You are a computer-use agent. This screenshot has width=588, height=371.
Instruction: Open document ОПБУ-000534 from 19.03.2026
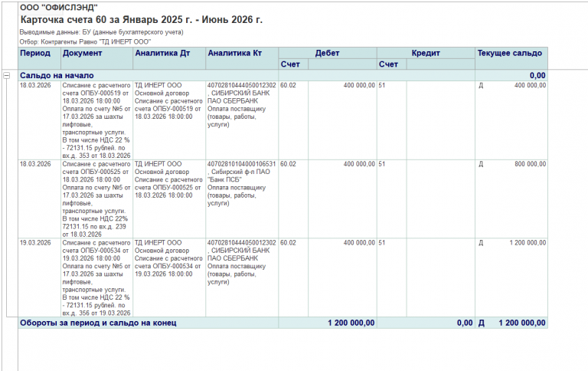96,277
